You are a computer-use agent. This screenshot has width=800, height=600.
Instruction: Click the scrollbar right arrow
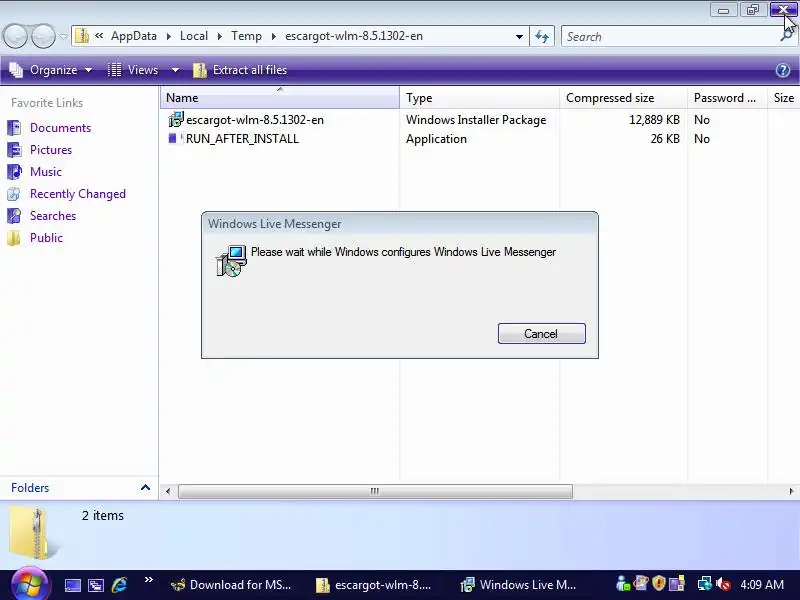791,491
